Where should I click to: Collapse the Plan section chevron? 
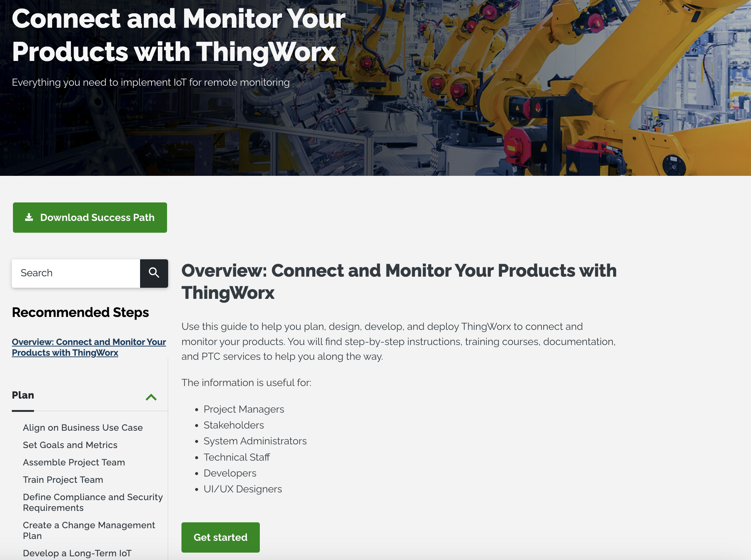coord(151,397)
